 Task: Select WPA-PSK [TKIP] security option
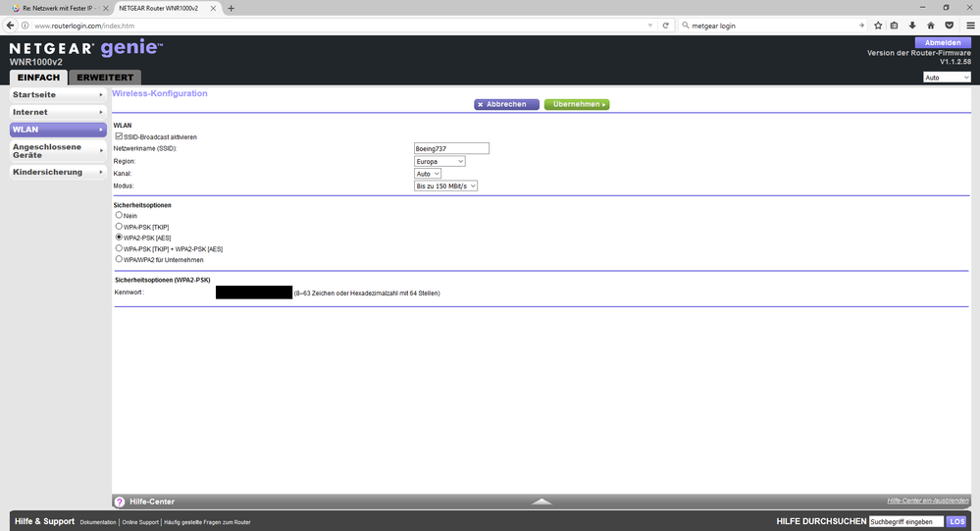(x=119, y=227)
